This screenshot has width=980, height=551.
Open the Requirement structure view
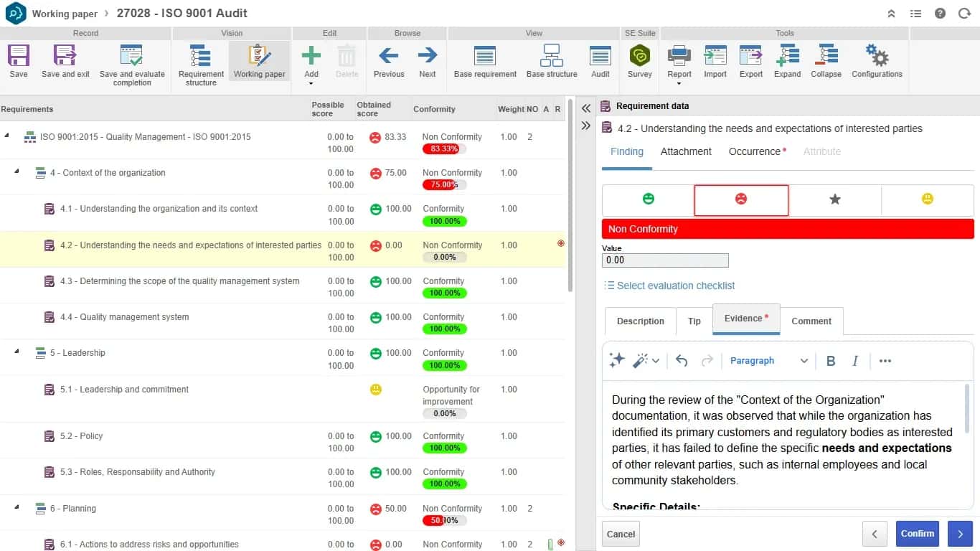[x=201, y=56]
